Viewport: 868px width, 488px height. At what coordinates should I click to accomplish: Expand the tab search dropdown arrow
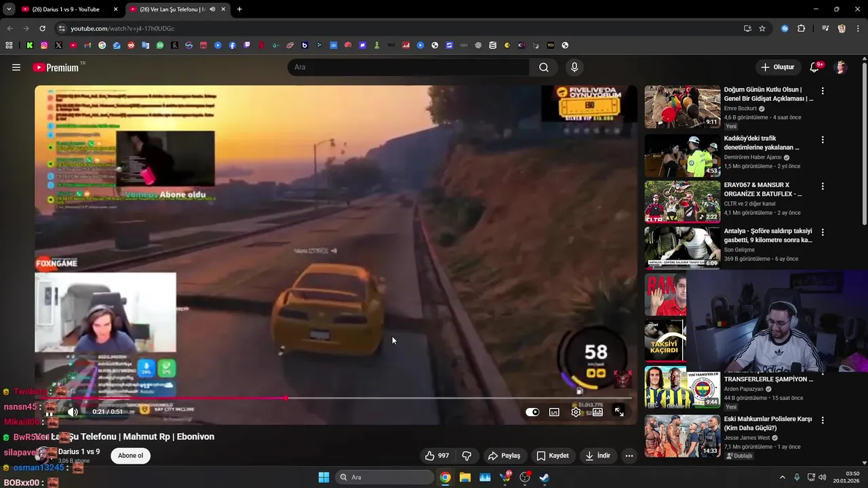pos(9,9)
